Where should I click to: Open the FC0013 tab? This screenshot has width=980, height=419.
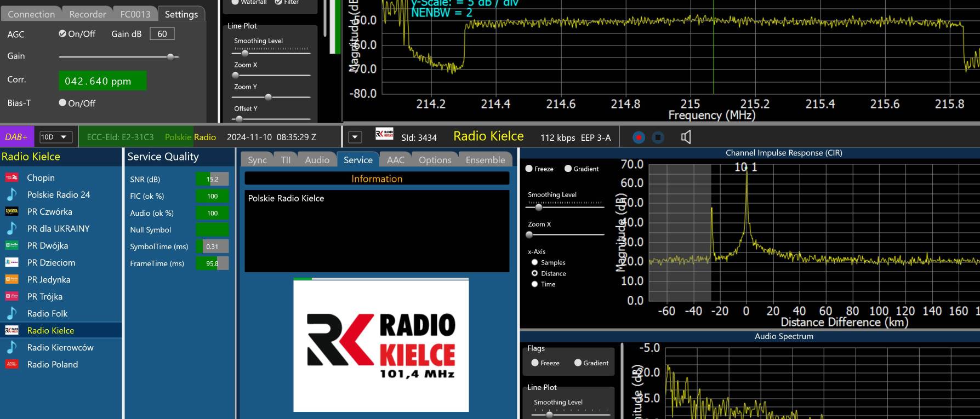pyautogui.click(x=135, y=14)
